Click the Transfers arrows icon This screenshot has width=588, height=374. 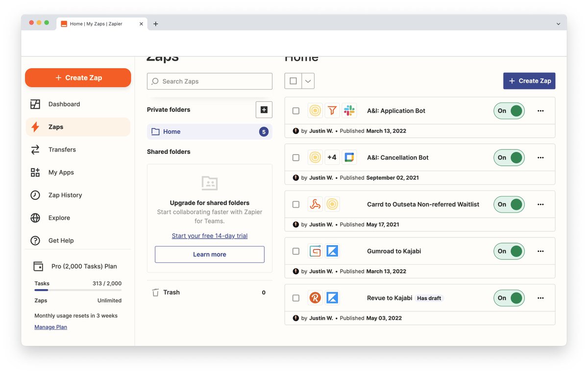[35, 150]
